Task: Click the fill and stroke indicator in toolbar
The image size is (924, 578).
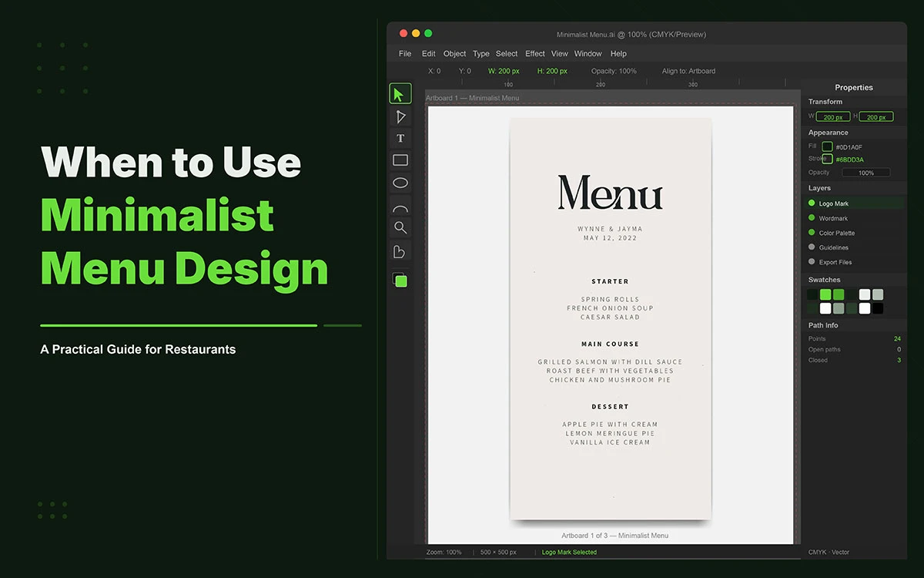Action: point(400,280)
